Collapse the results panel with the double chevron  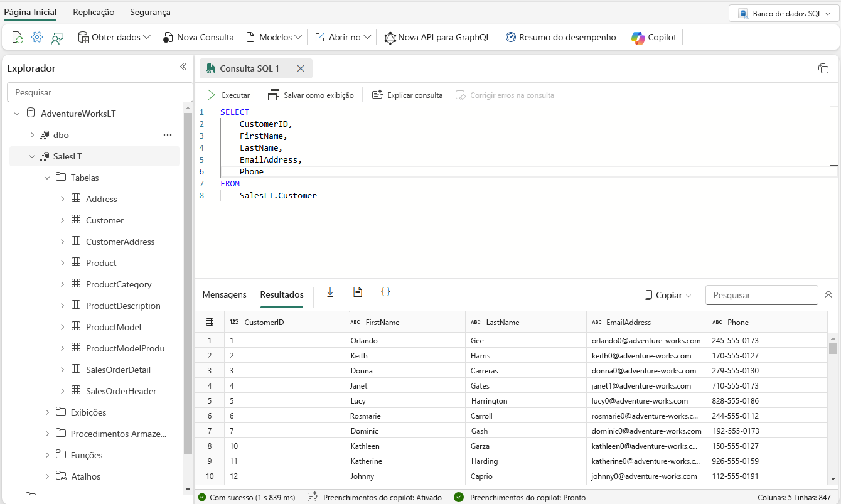[x=828, y=295]
